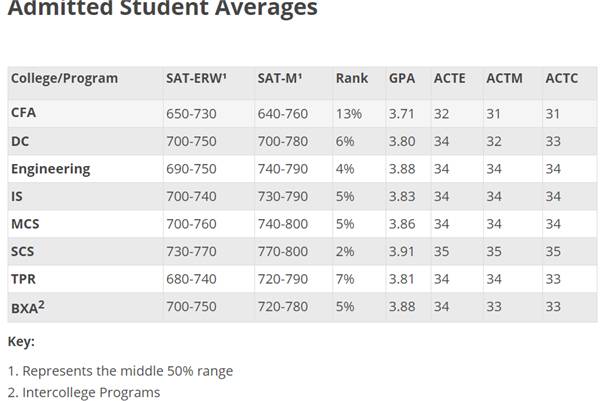Select the ACTE column header
The image size is (600, 401).
[450, 78]
